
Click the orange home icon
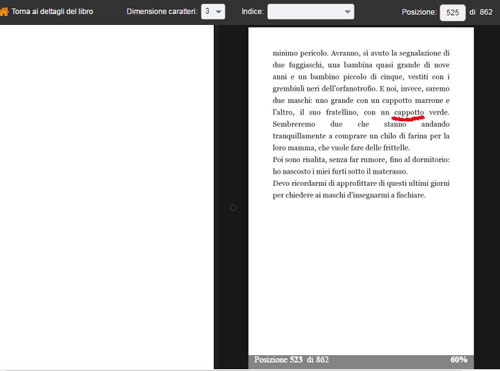pyautogui.click(x=4, y=12)
